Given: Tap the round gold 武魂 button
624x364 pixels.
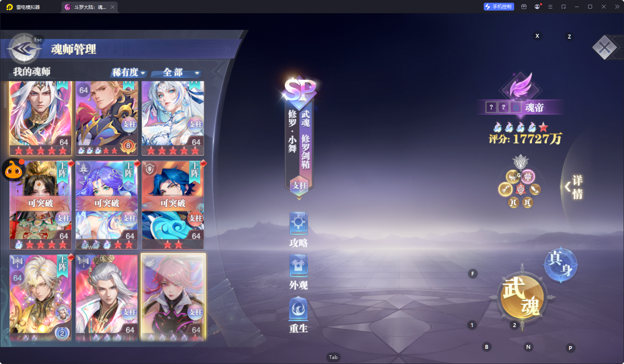Looking at the screenshot, I should click(x=522, y=297).
